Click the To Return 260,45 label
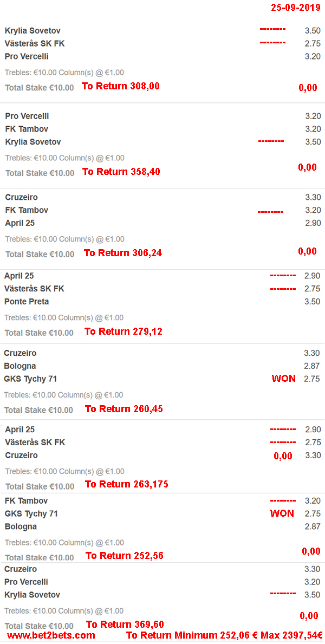The width and height of the screenshot is (325, 644). pos(123,408)
